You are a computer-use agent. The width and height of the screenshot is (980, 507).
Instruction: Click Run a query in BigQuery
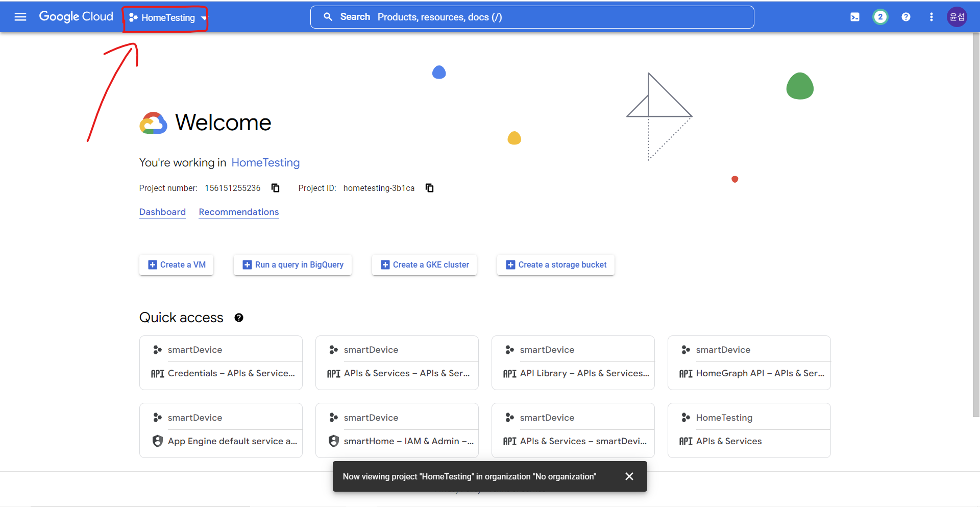pyautogui.click(x=292, y=264)
